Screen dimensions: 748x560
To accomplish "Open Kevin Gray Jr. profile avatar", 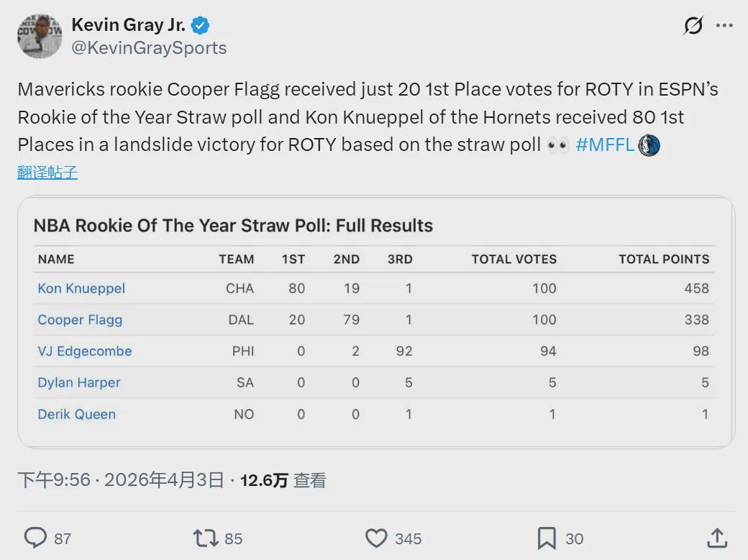I will (x=40, y=36).
